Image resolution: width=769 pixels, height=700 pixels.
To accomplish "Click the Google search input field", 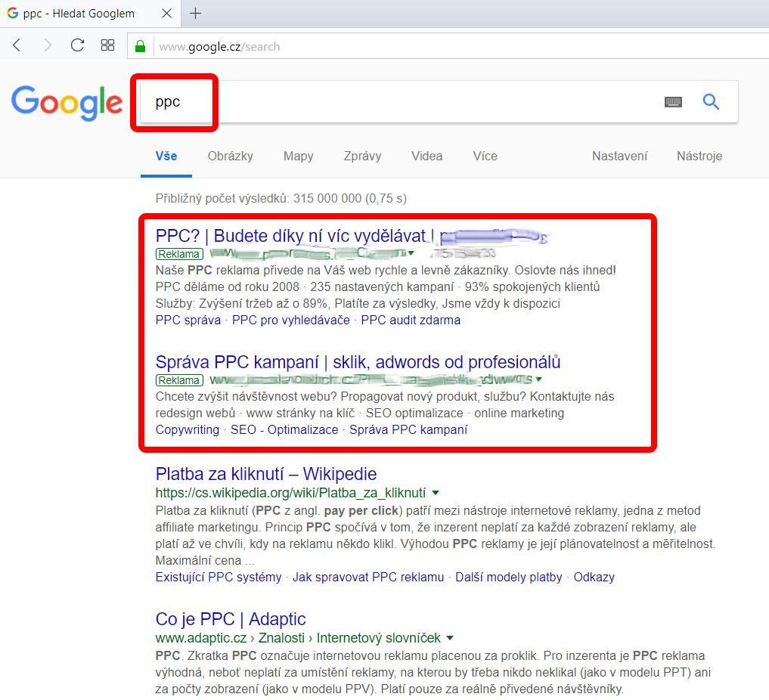I will coord(439,101).
